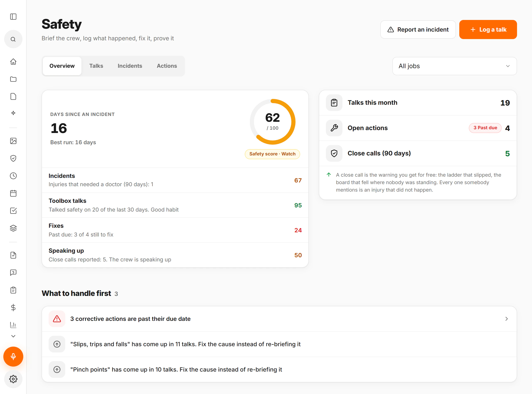Open the dollar sign finances icon
The width and height of the screenshot is (532, 394).
click(13, 308)
